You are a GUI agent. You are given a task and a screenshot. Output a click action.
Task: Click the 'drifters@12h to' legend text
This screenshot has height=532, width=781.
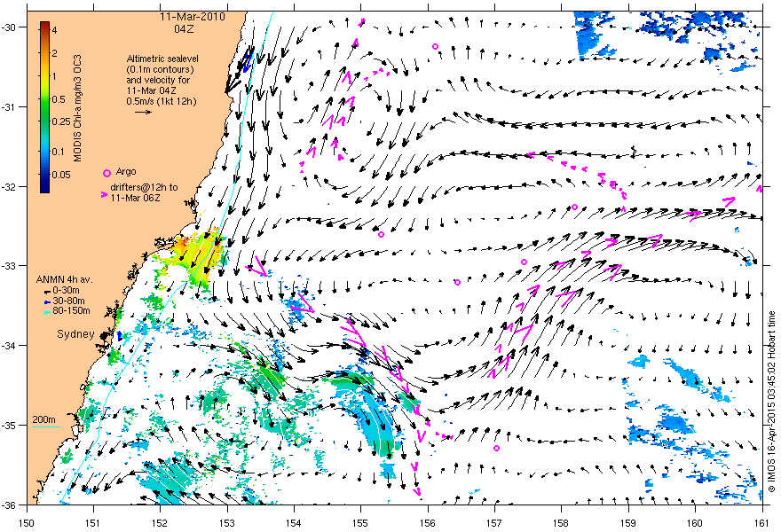[x=144, y=188]
